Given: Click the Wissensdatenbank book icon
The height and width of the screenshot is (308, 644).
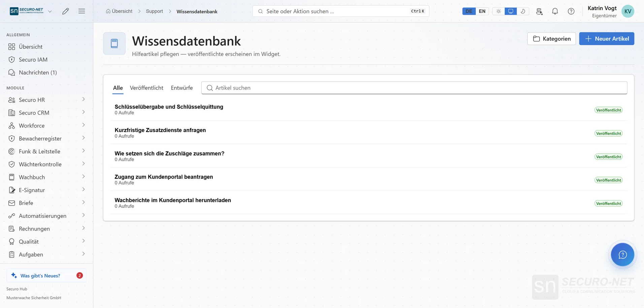Looking at the screenshot, I should click(x=114, y=43).
